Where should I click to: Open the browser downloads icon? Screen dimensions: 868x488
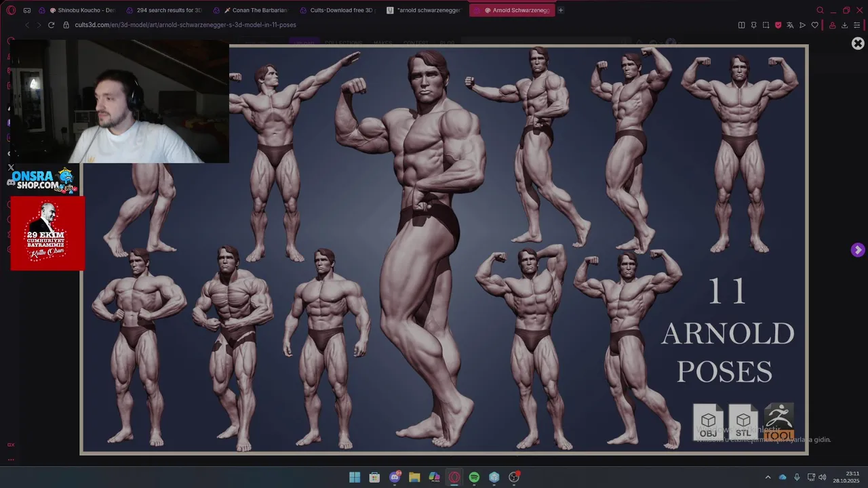845,25
